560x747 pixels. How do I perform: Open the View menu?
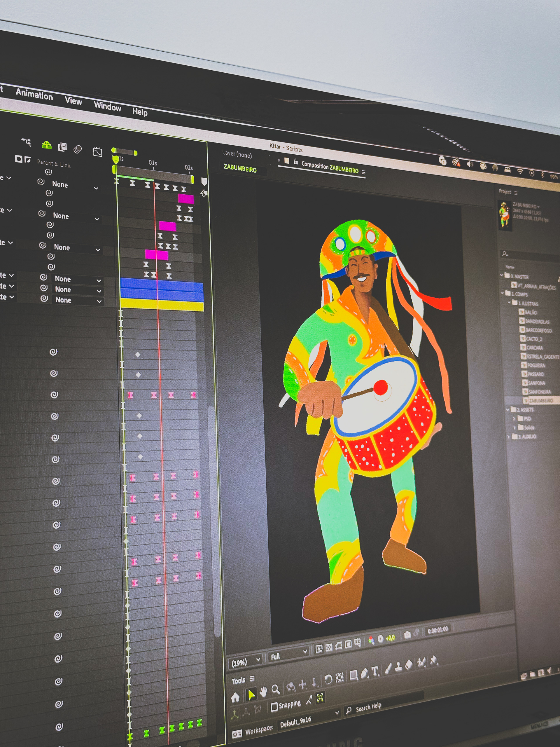point(73,101)
